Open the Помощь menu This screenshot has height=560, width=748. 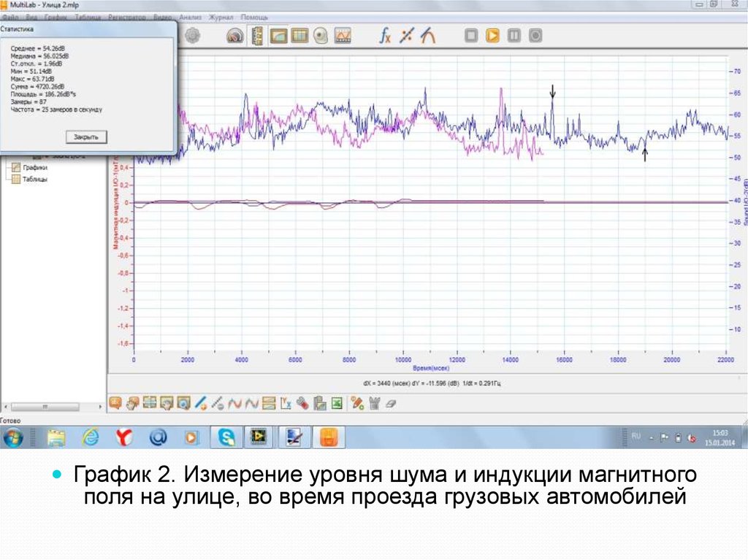point(255,16)
